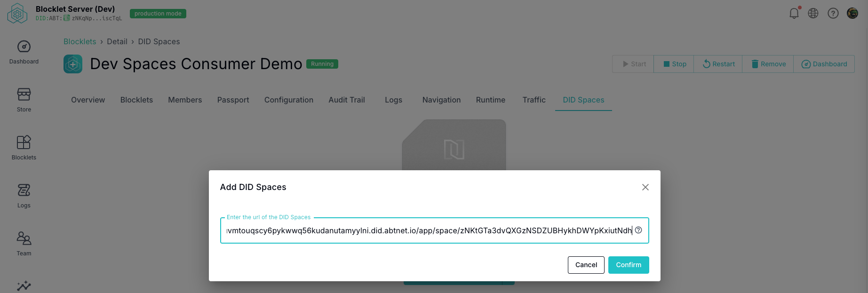868x293 pixels.
Task: Click the notification bell icon
Action: (794, 13)
